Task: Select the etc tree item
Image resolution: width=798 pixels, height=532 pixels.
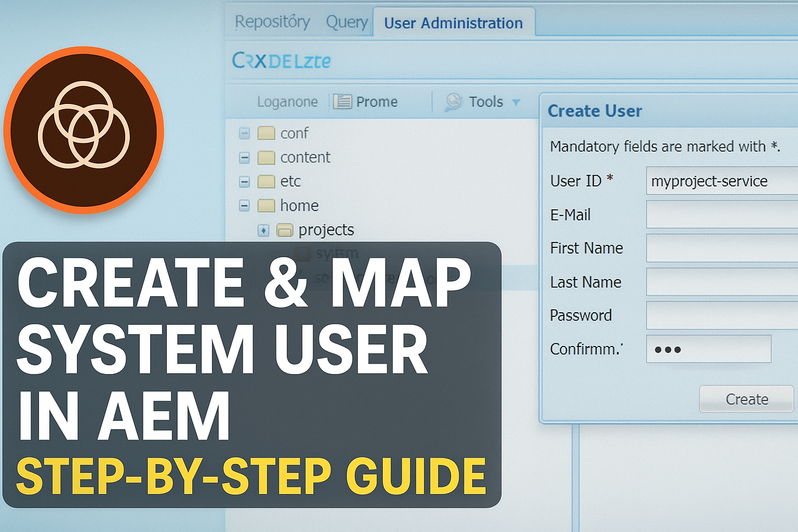Action: coord(290,181)
